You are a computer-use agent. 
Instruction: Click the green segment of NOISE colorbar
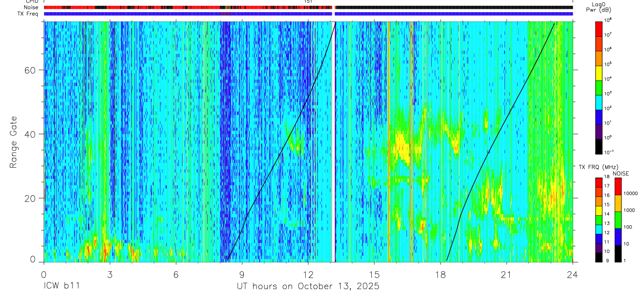coord(618,220)
